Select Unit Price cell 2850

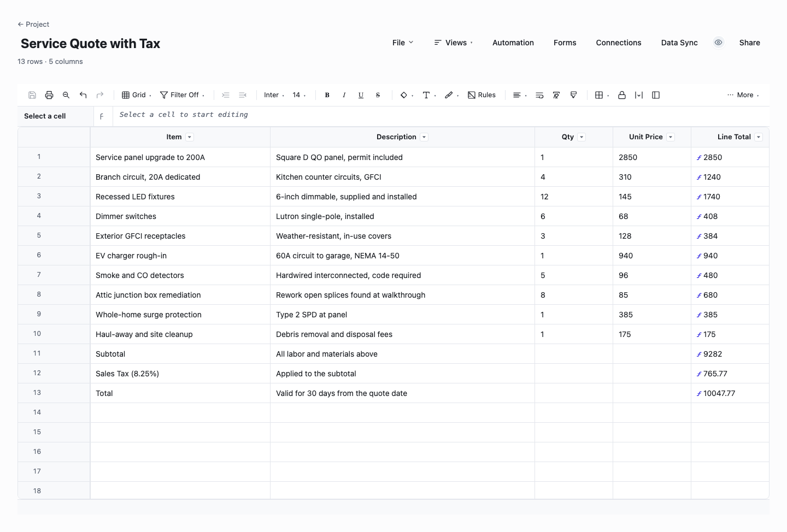(652, 157)
